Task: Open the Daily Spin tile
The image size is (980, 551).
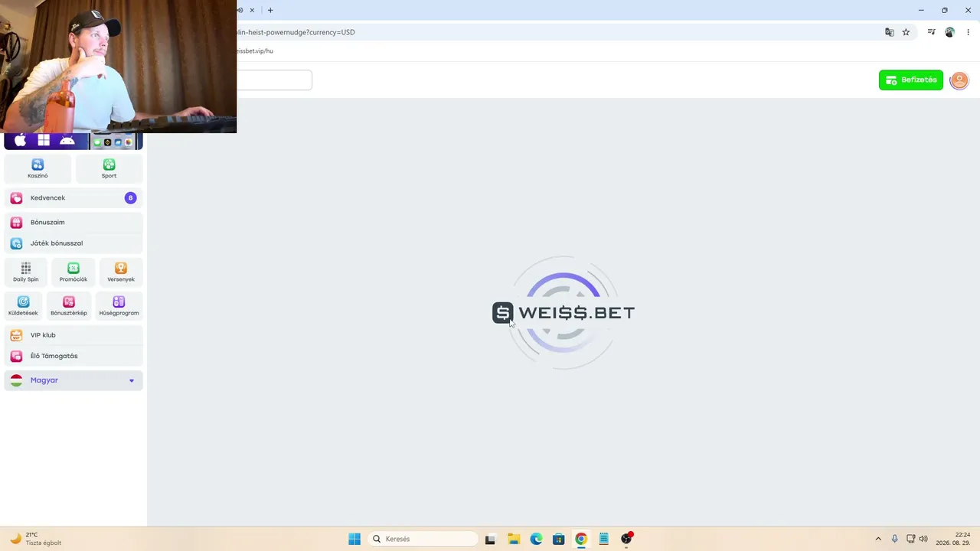Action: (26, 272)
